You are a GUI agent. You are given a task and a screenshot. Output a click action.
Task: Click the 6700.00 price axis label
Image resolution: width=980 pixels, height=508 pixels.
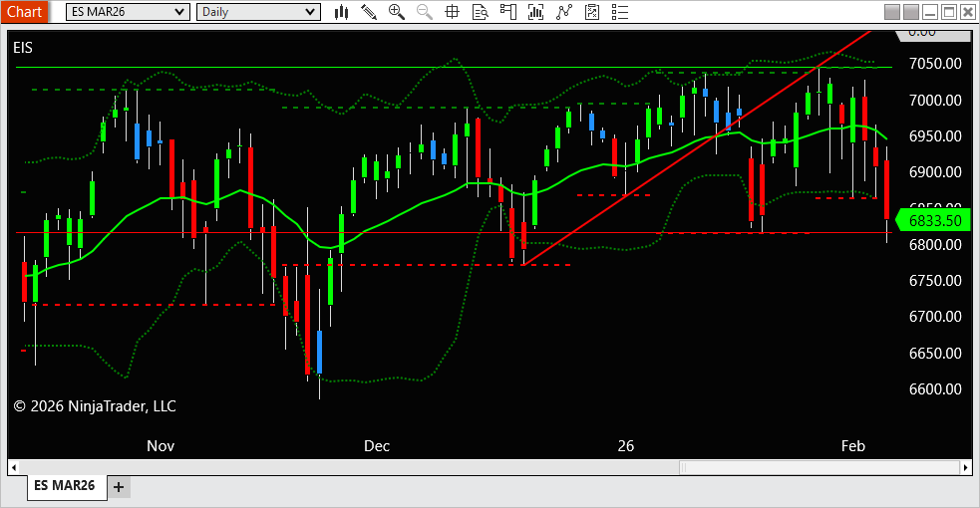(935, 317)
